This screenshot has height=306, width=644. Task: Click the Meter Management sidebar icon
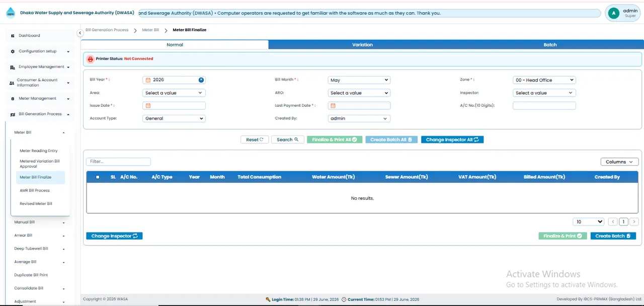13,99
